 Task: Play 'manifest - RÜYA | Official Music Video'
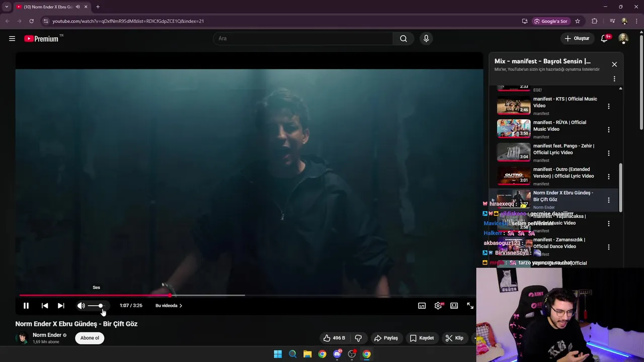[x=553, y=129]
